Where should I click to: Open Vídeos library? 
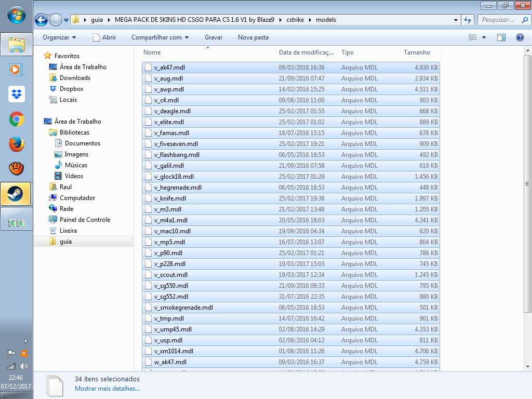click(x=74, y=176)
